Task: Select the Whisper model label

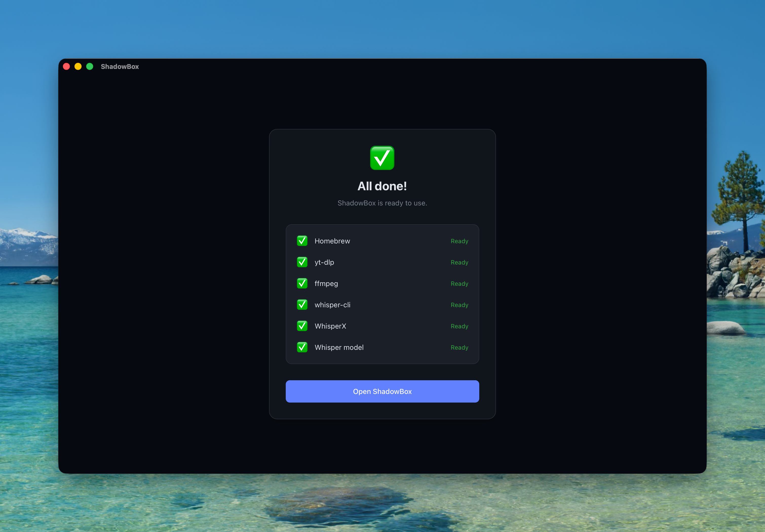Action: [339, 348]
